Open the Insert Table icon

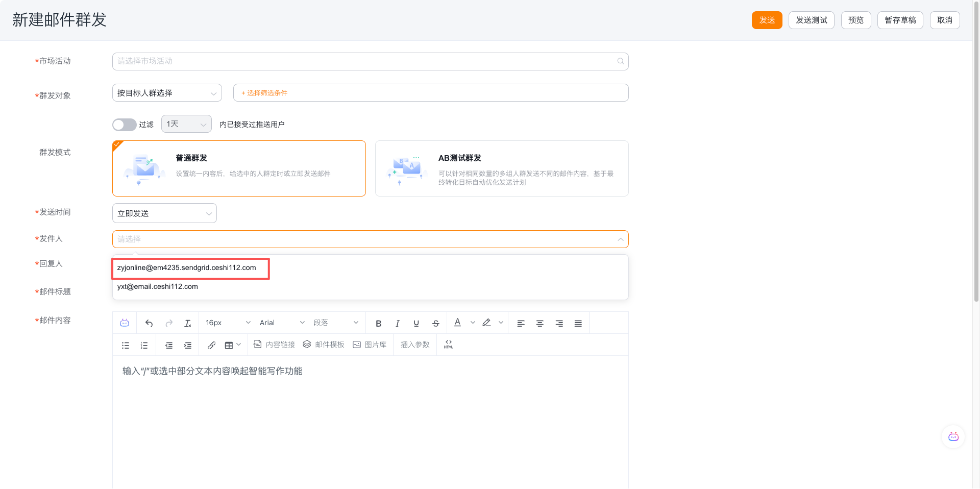(x=229, y=345)
